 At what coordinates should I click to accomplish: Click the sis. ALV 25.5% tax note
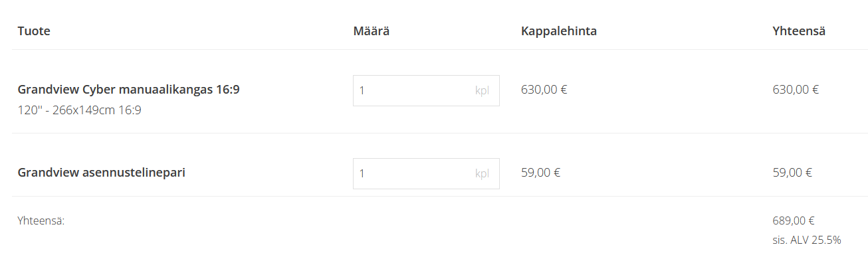coord(806,240)
